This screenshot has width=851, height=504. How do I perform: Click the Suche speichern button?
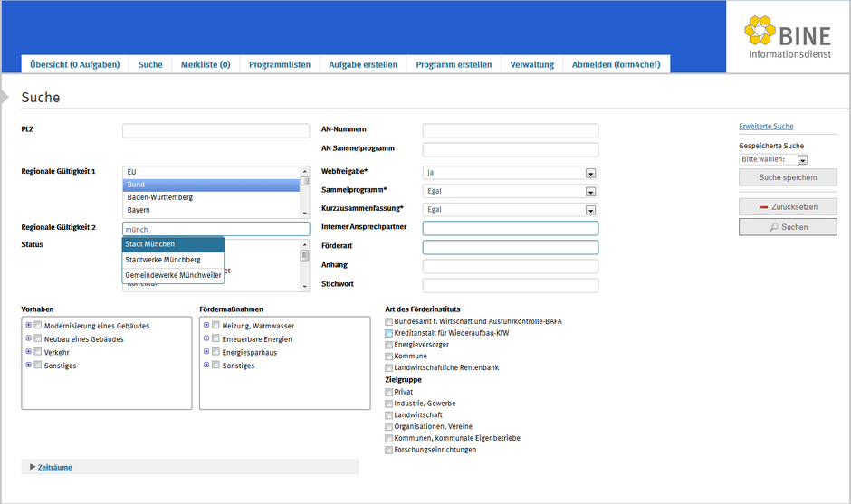click(788, 177)
